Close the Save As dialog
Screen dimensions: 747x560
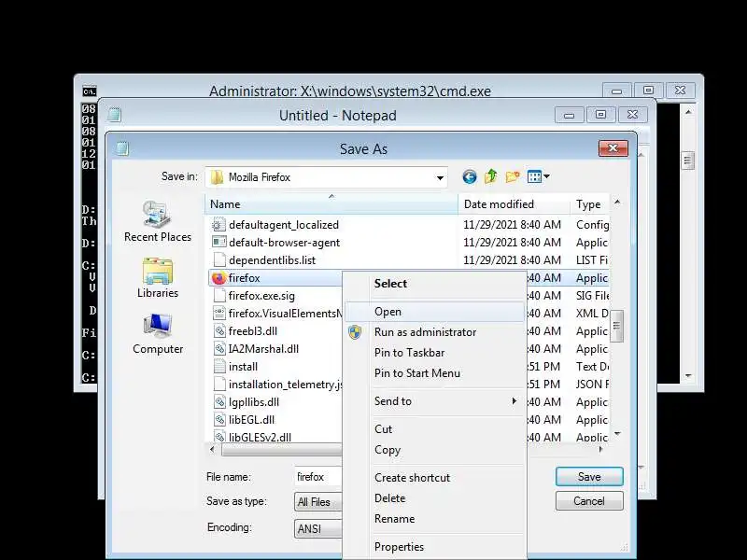(613, 148)
